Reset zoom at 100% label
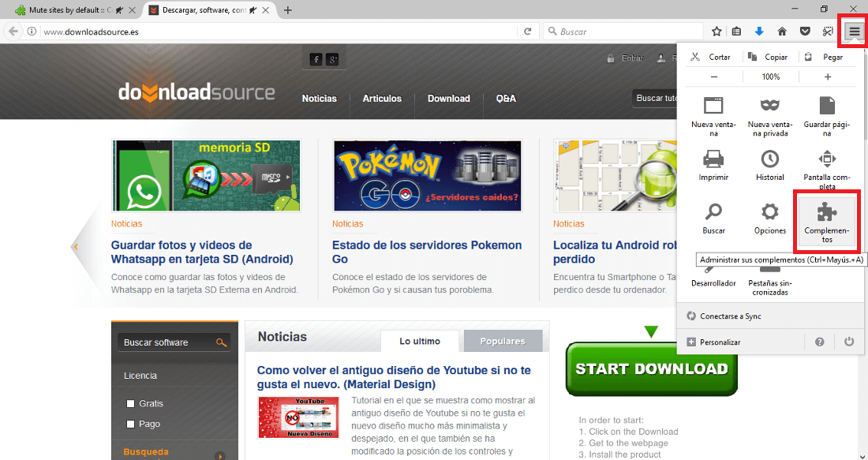 pos(771,77)
